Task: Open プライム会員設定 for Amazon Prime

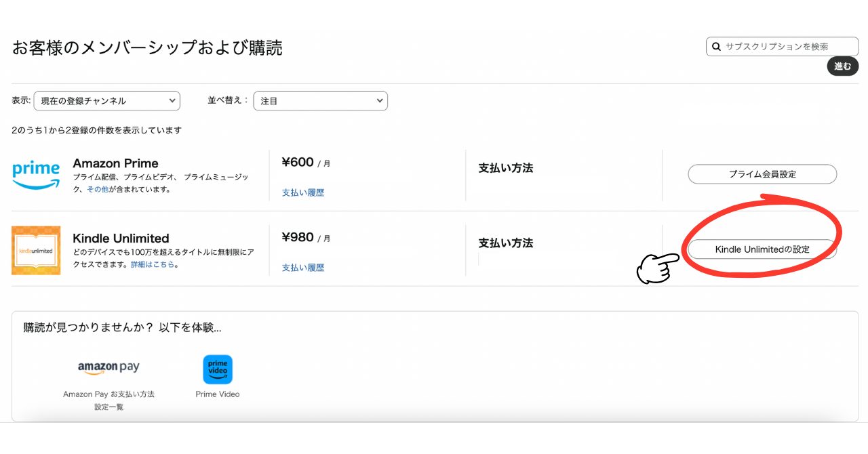Action: pos(762,174)
